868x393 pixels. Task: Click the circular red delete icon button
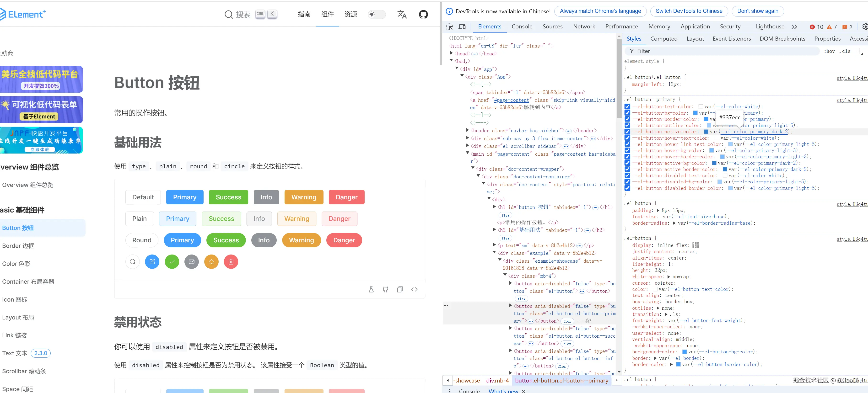[231, 262]
